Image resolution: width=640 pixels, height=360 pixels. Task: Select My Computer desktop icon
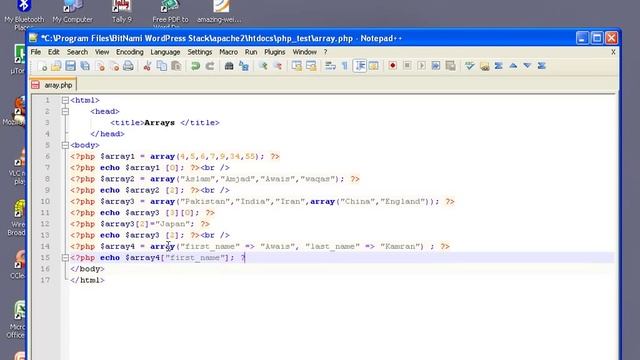[x=72, y=11]
